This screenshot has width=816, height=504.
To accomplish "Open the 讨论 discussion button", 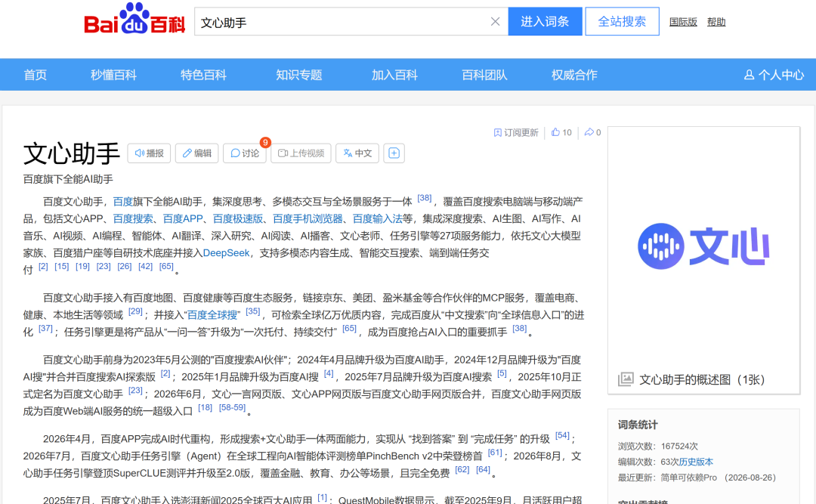I will (245, 153).
